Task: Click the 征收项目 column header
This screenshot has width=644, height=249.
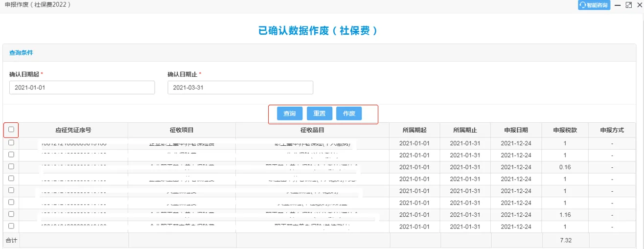Action: tap(182, 130)
